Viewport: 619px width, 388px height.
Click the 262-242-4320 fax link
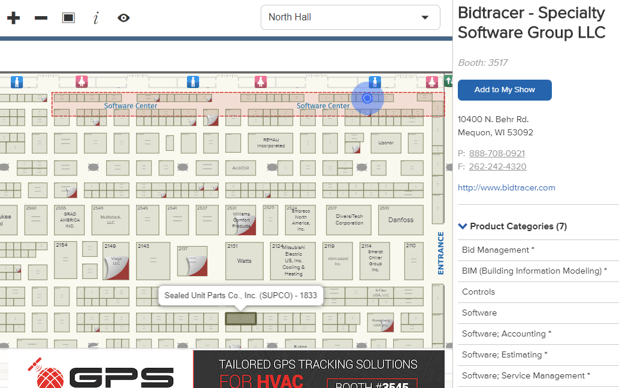[x=497, y=167]
